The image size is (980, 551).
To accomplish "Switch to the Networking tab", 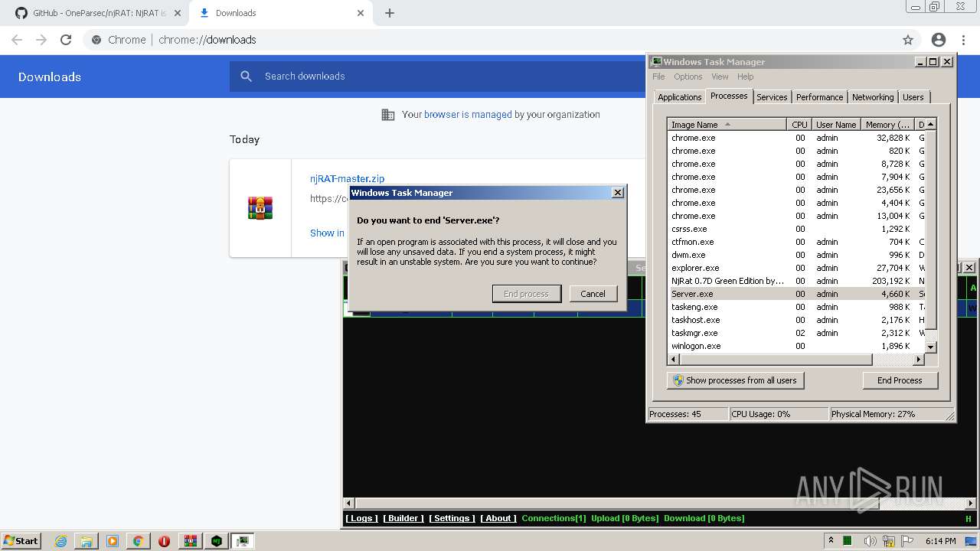I will click(873, 97).
